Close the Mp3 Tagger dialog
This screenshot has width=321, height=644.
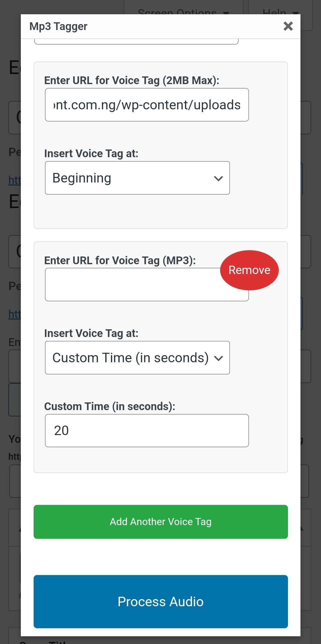pyautogui.click(x=288, y=26)
